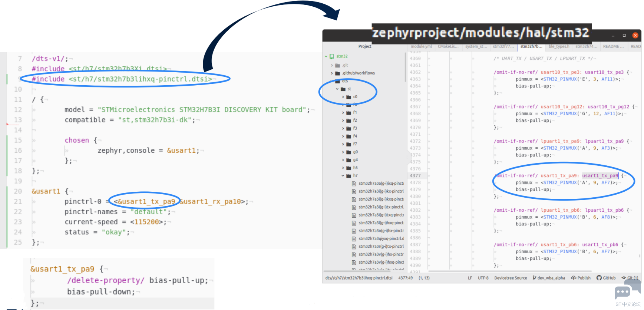Click the editor horizontal scrollbar
Viewport: 644px width, 310px height.
(x=510, y=271)
